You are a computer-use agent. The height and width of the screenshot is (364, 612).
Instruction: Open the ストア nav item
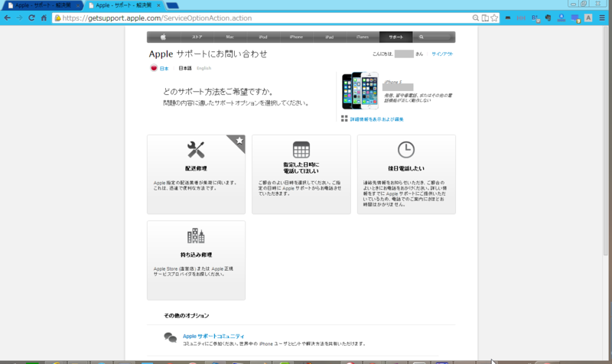coord(197,37)
